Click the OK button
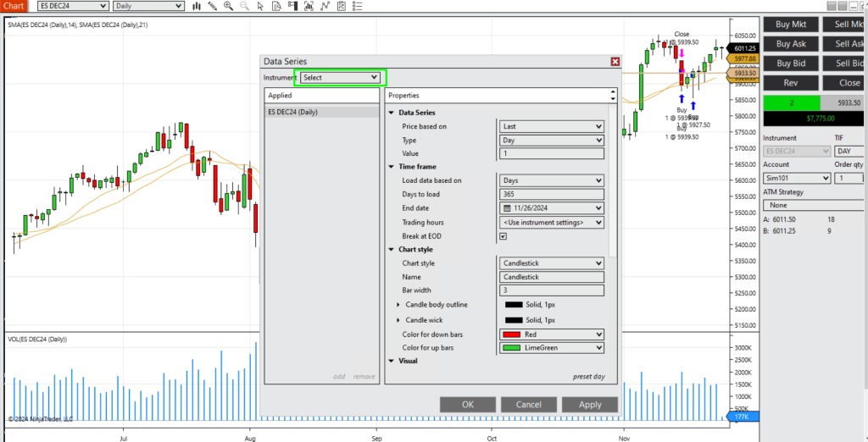The image size is (868, 442). [467, 405]
